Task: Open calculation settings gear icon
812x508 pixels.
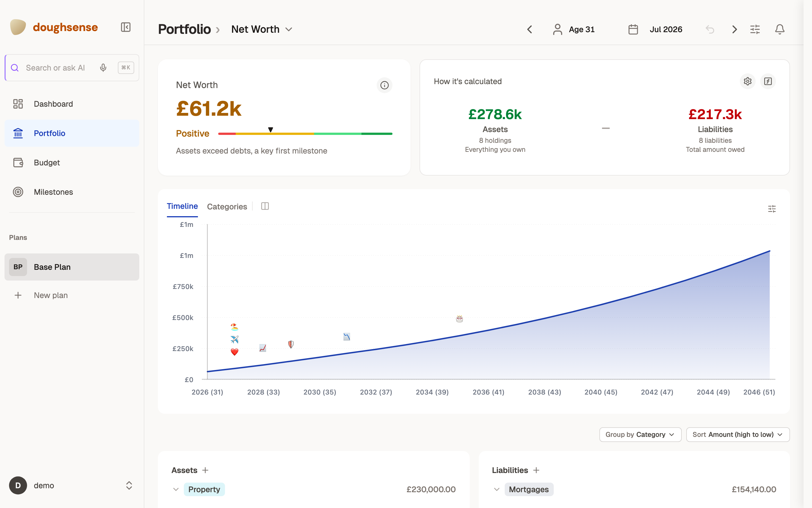Action: [748, 81]
